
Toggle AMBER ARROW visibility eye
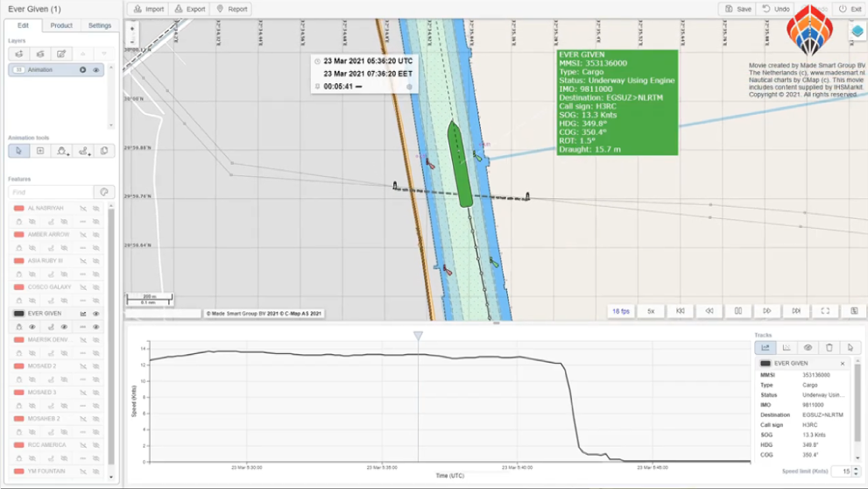click(x=95, y=234)
